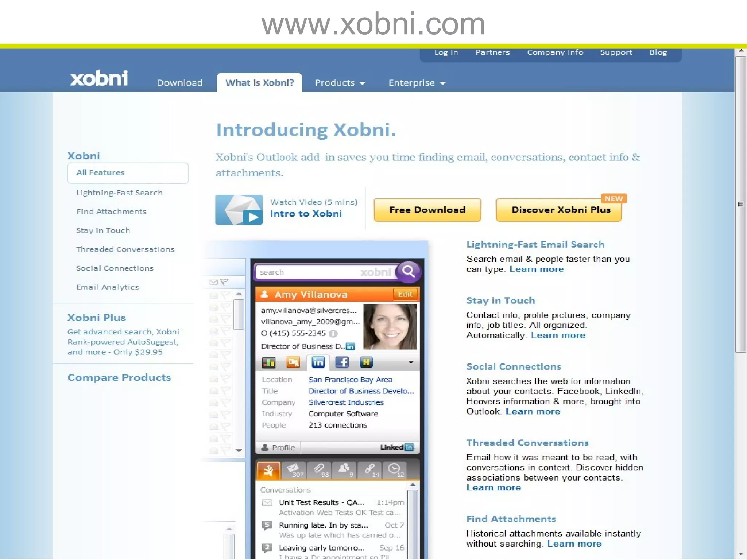Play the Intro to Xobni video thumbnail

click(x=239, y=210)
